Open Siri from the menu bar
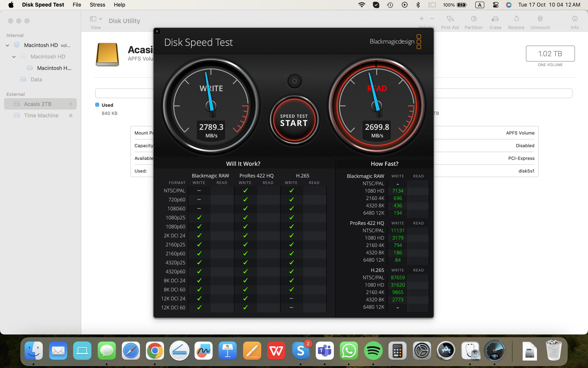Viewport: 588px width, 368px height. [509, 5]
